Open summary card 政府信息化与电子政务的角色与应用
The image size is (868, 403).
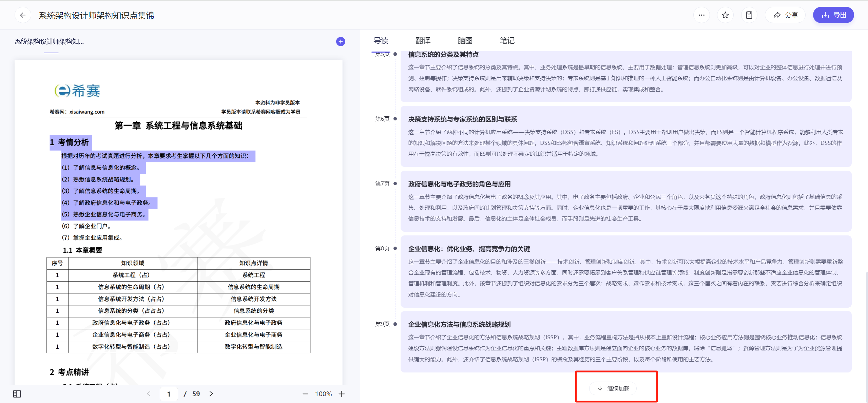[x=626, y=201]
